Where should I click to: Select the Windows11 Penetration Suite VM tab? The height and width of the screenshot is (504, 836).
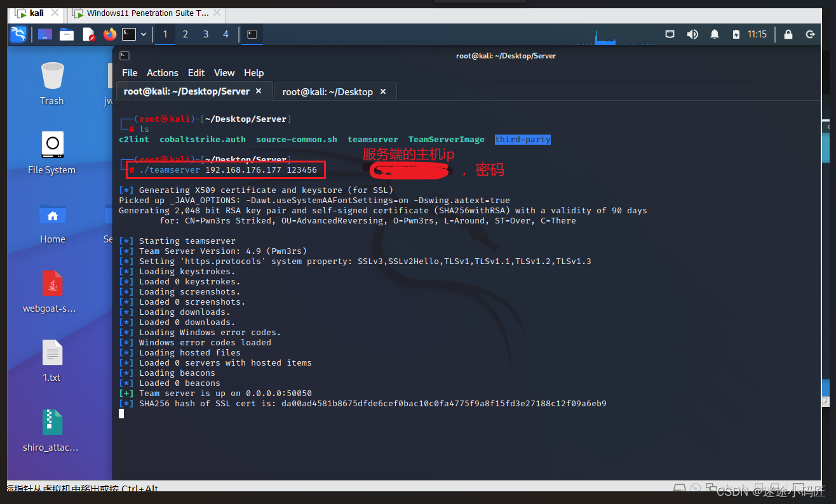pos(145,13)
